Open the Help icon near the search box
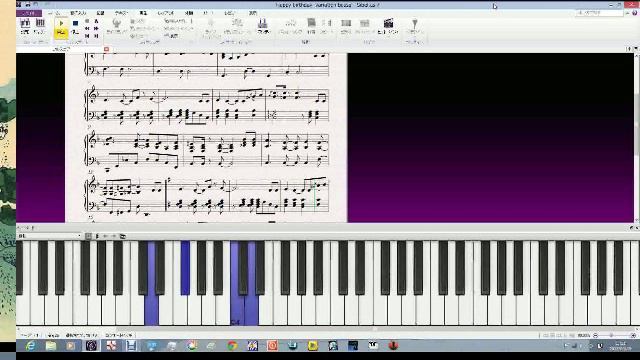Viewport: 640px width, 360px height. point(635,13)
